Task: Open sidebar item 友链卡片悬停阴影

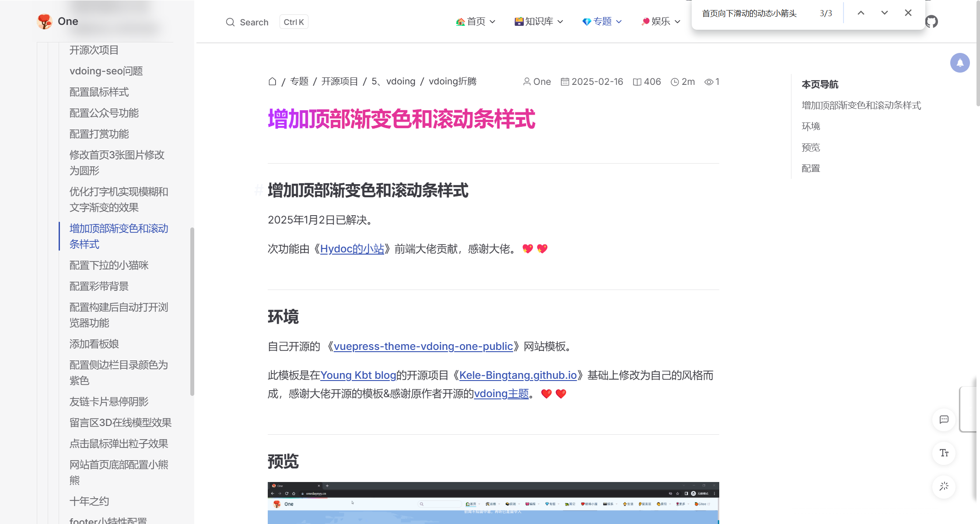Action: pos(109,402)
